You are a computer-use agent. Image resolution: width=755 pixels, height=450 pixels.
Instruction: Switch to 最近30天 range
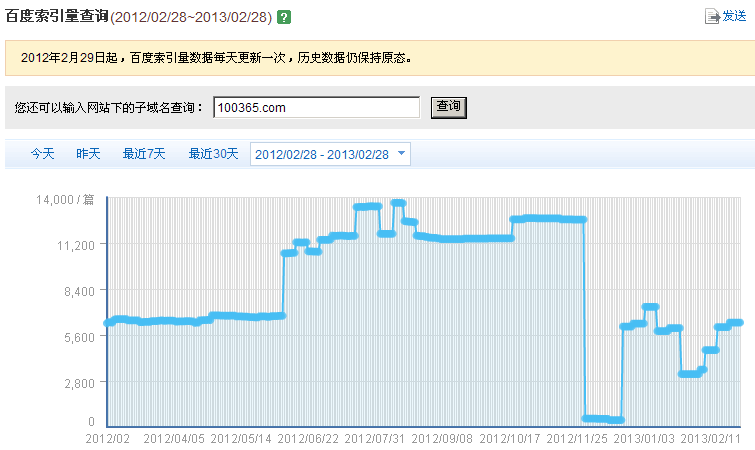pyautogui.click(x=213, y=154)
